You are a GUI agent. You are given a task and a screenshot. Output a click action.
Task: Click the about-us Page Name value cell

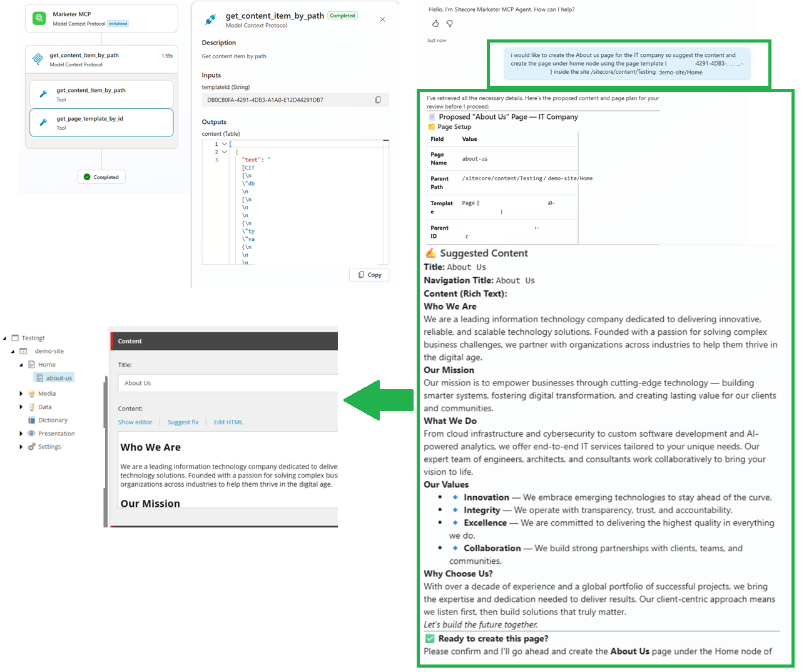click(519, 159)
